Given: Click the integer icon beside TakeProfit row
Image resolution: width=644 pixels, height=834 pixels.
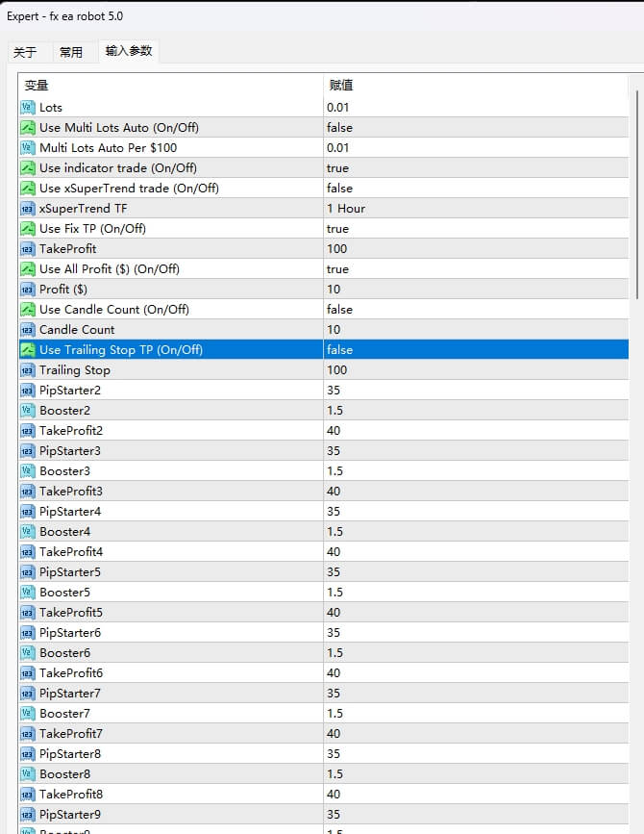Looking at the screenshot, I should 28,249.
